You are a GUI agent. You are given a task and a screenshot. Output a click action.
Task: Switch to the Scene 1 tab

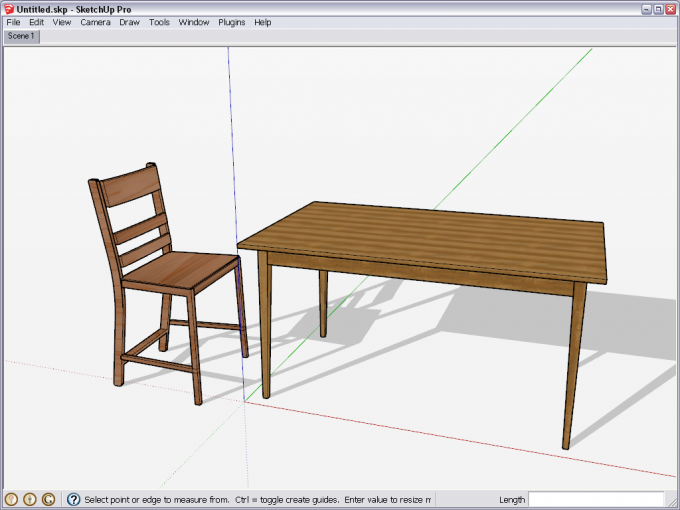pos(21,36)
